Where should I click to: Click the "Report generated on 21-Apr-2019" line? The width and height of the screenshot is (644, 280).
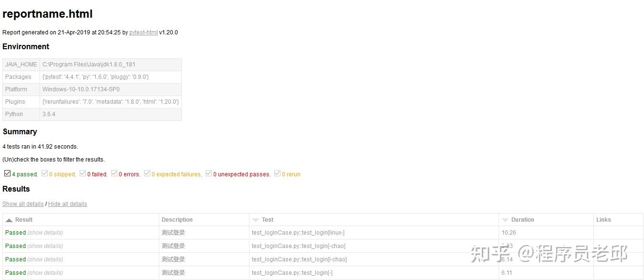point(90,32)
